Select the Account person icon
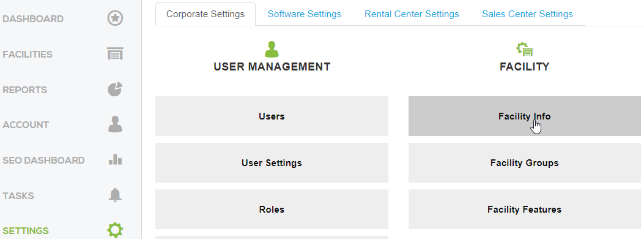The width and height of the screenshot is (644, 239). point(115,124)
